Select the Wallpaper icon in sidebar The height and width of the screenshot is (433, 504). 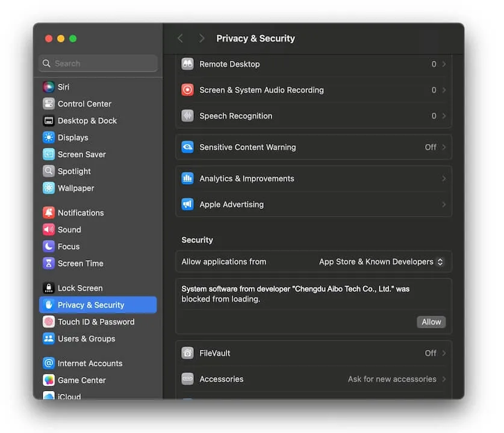point(49,188)
